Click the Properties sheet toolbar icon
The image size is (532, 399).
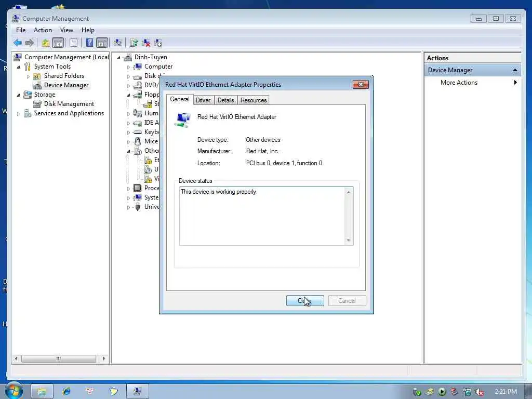coord(73,43)
